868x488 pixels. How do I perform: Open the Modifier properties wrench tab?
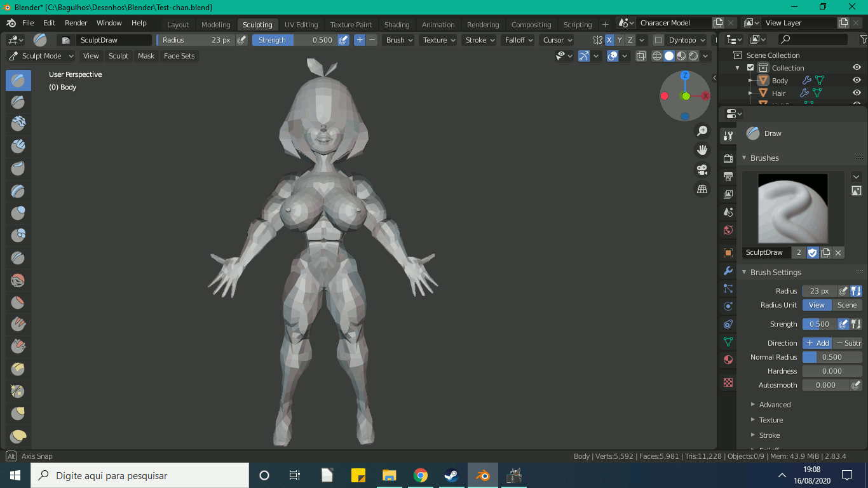click(728, 271)
